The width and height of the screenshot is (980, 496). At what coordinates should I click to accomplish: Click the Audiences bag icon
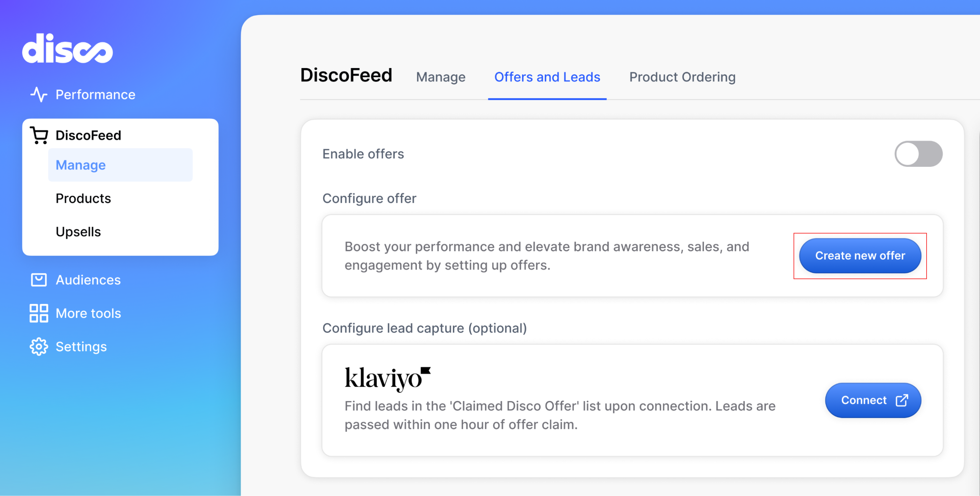click(x=39, y=280)
